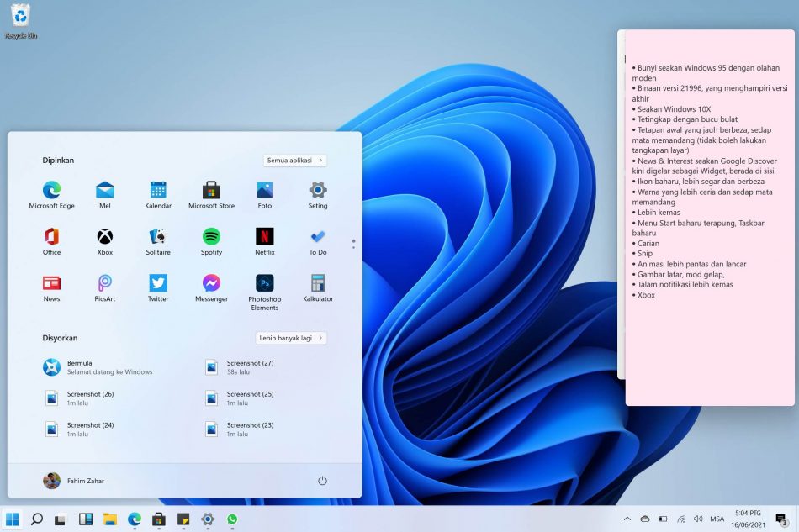The image size is (799, 532).
Task: Open recommended file Screenshot (24)
Action: click(x=79, y=429)
